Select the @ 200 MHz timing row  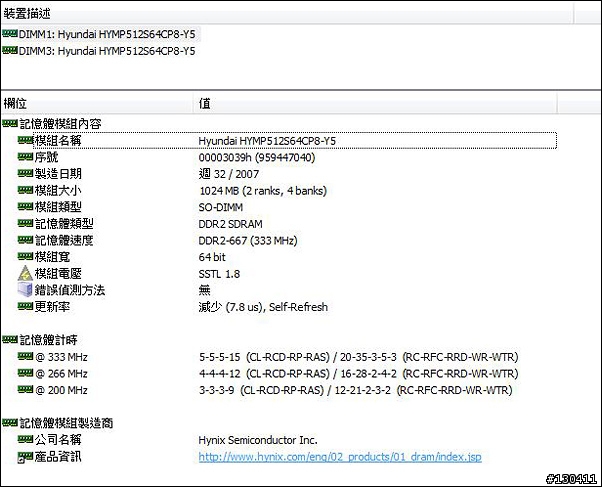click(61, 390)
